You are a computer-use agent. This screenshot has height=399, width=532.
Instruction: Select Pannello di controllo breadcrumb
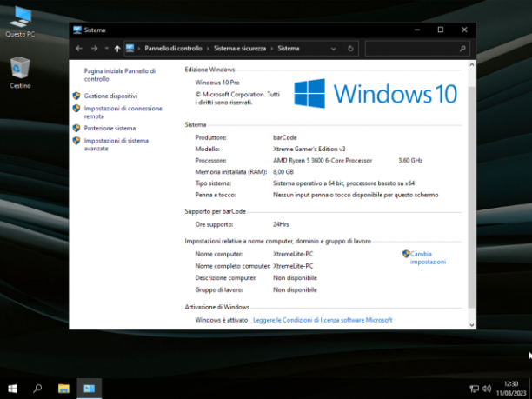(x=173, y=48)
